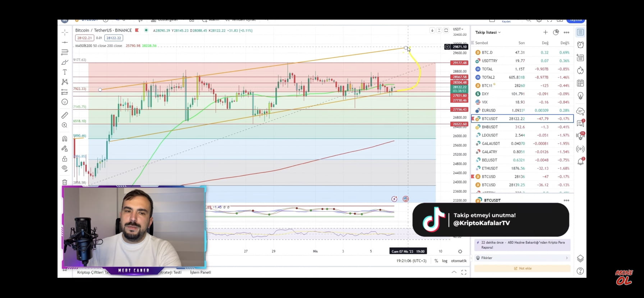This screenshot has height=298, width=644.
Task: Open the object tree layers icon
Action: click(580, 258)
